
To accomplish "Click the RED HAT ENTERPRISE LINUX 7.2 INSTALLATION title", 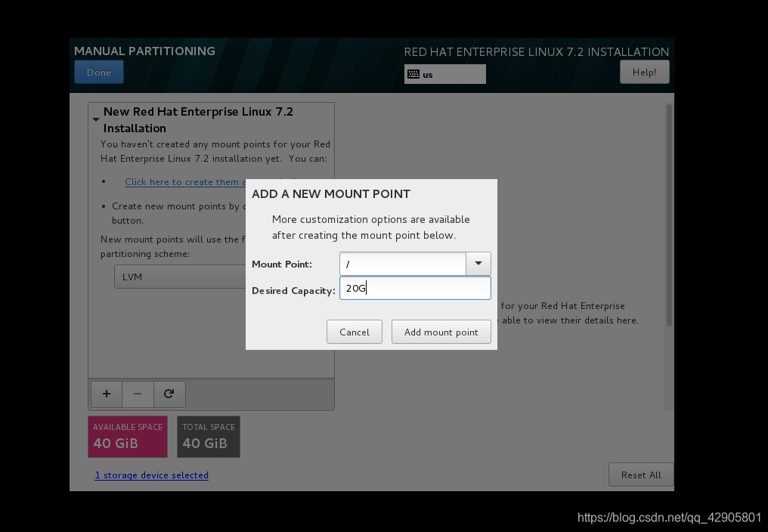I will pyautogui.click(x=537, y=52).
